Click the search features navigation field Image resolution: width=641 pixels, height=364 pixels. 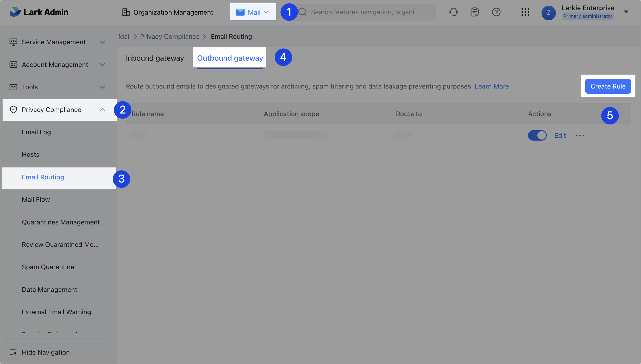click(x=365, y=12)
